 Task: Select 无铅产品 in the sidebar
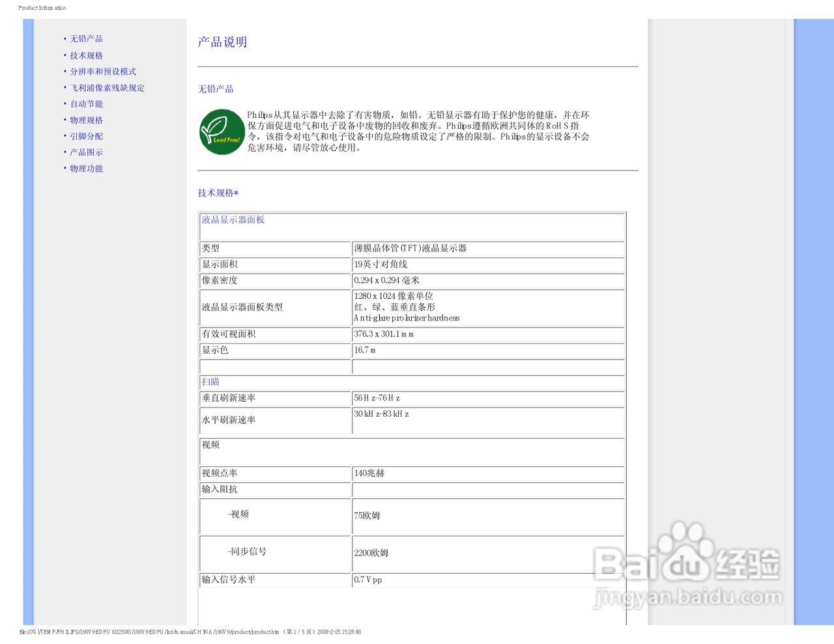click(85, 38)
